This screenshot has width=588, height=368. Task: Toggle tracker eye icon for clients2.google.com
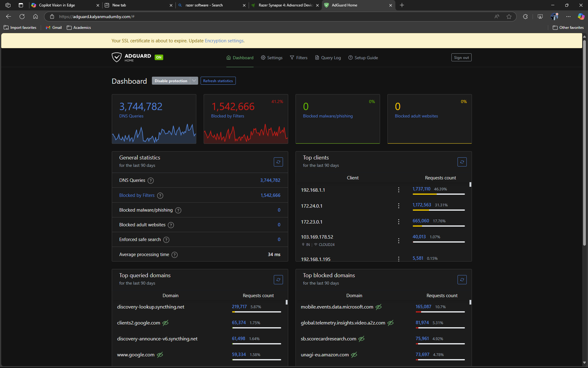tap(165, 323)
